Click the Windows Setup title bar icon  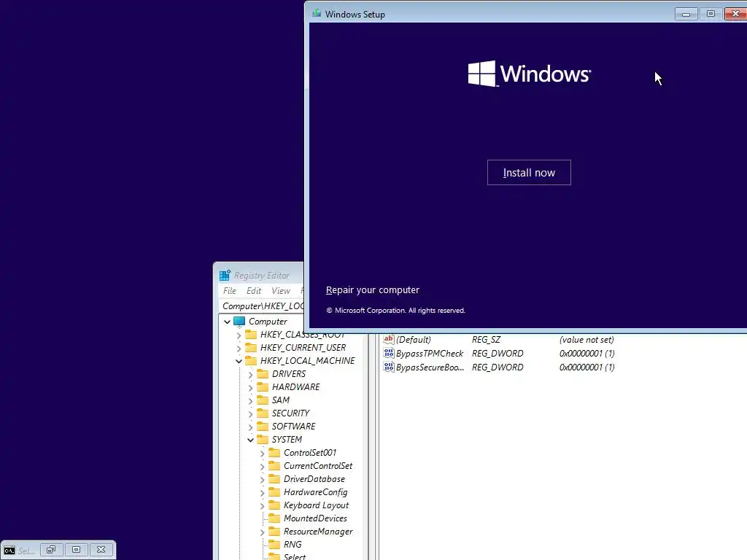(x=317, y=14)
